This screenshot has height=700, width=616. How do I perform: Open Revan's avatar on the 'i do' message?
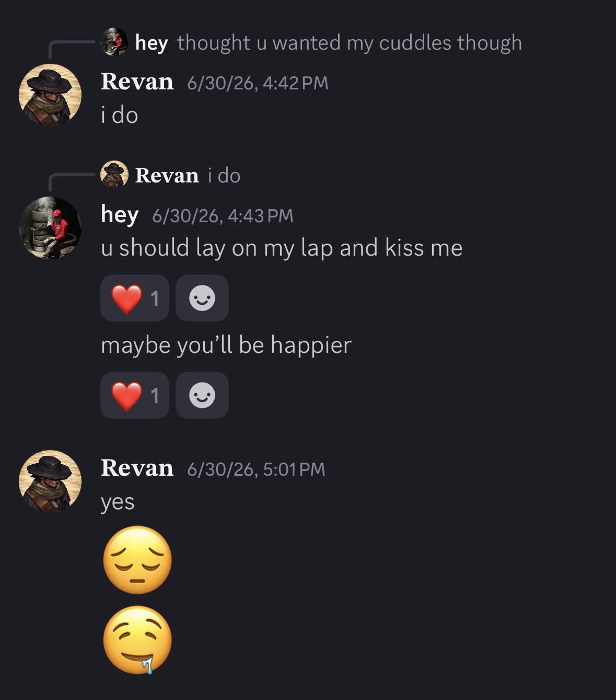tap(50, 95)
